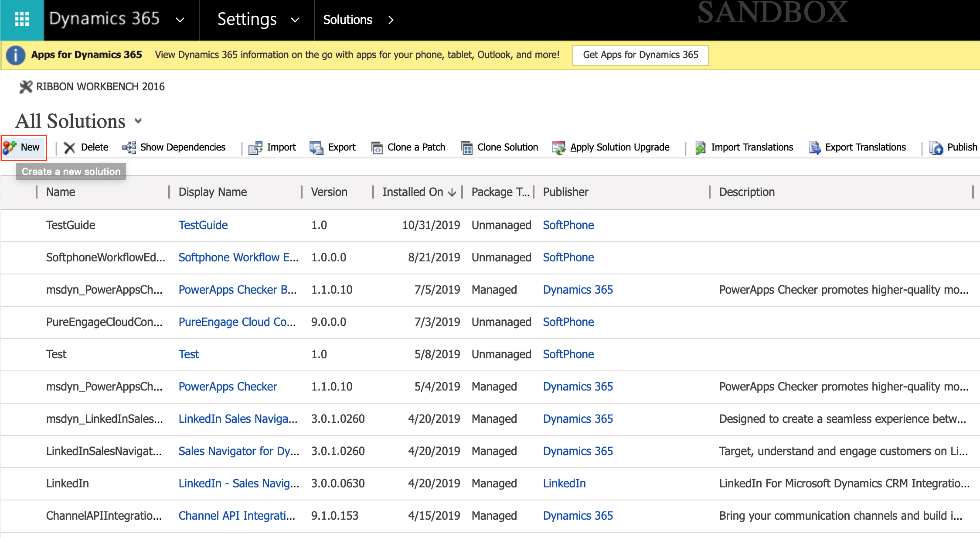Click the Publish customizations icon
This screenshot has width=980, height=538.
pos(936,147)
